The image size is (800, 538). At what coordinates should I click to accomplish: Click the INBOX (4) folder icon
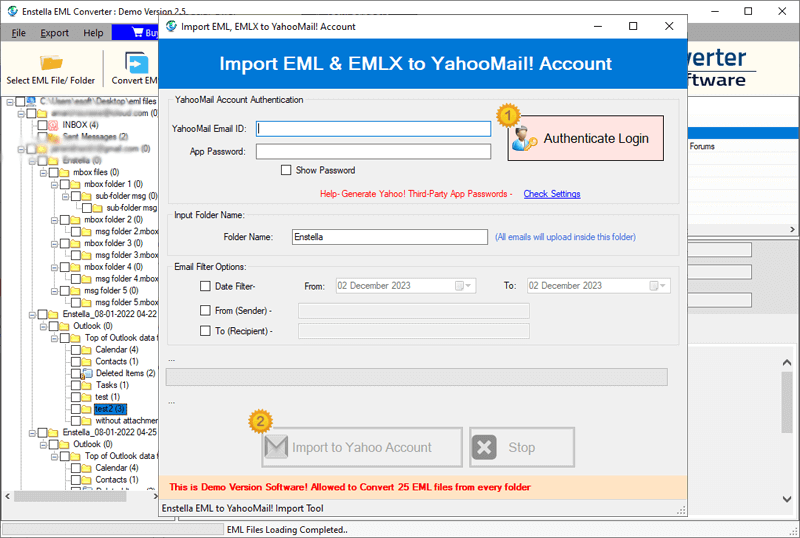(54, 125)
